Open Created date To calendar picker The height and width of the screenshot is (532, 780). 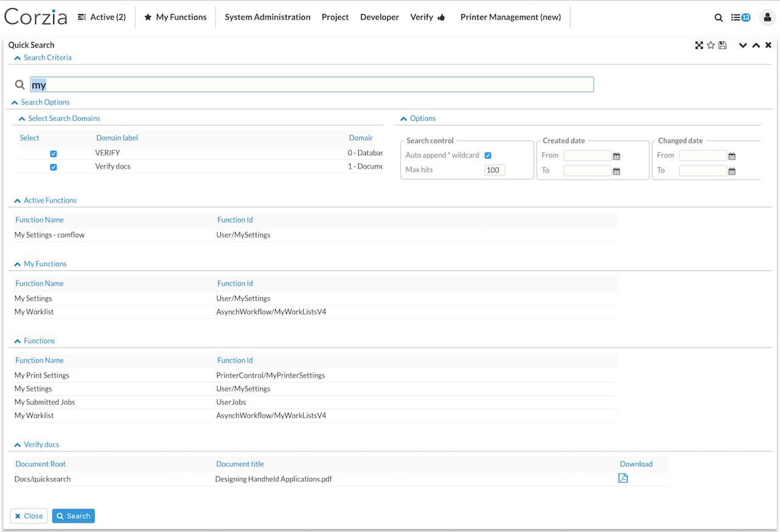point(617,171)
